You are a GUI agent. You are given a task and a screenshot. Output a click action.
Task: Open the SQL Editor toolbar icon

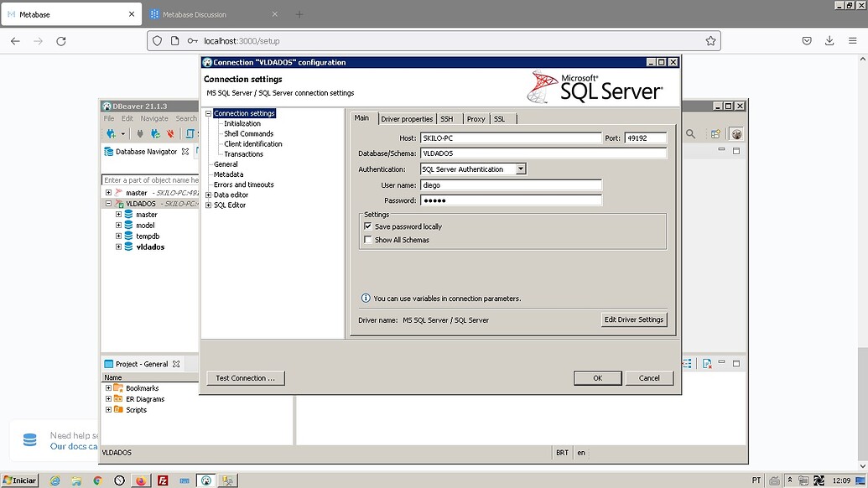pos(190,133)
